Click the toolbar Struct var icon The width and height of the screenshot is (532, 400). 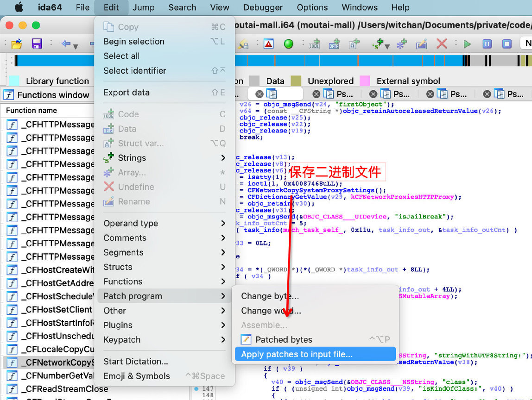coord(354,44)
